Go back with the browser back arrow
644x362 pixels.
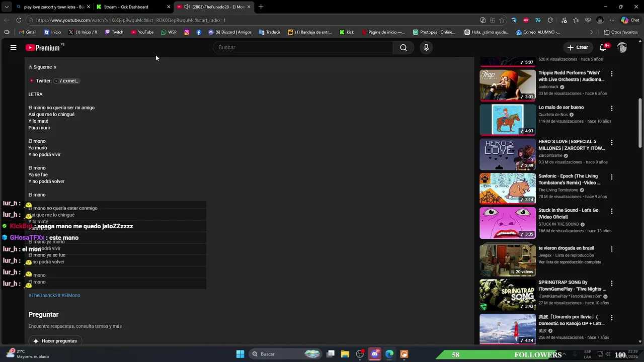[6, 20]
